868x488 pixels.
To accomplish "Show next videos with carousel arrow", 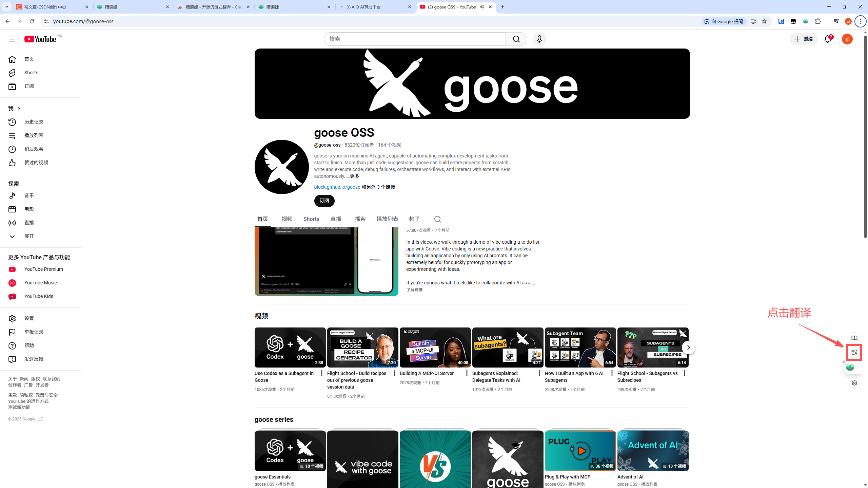I will pyautogui.click(x=688, y=348).
